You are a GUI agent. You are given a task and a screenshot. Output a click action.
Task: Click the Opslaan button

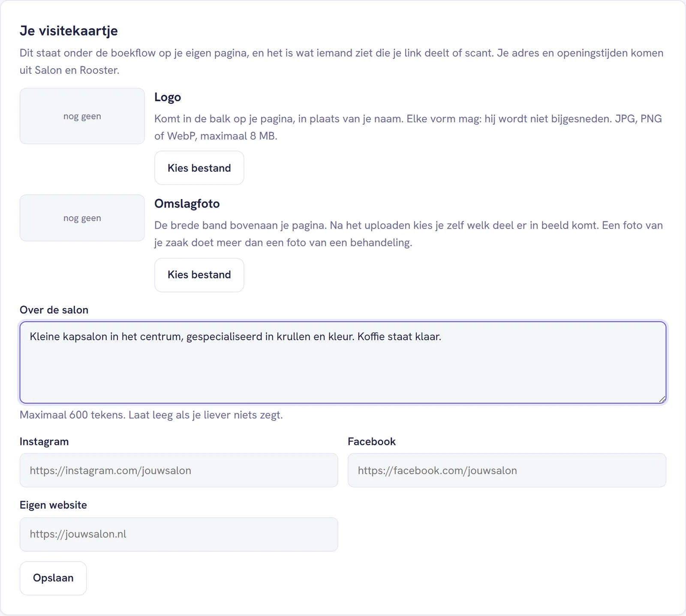[53, 578]
